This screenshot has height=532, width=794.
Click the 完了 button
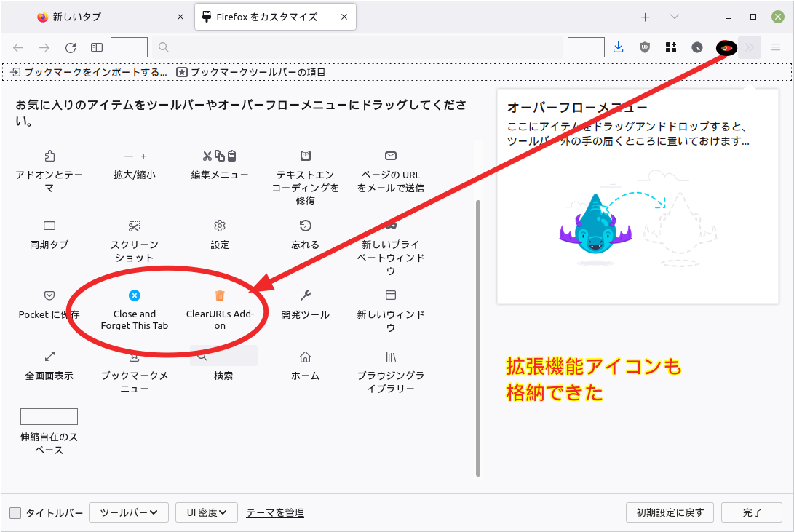click(x=752, y=512)
